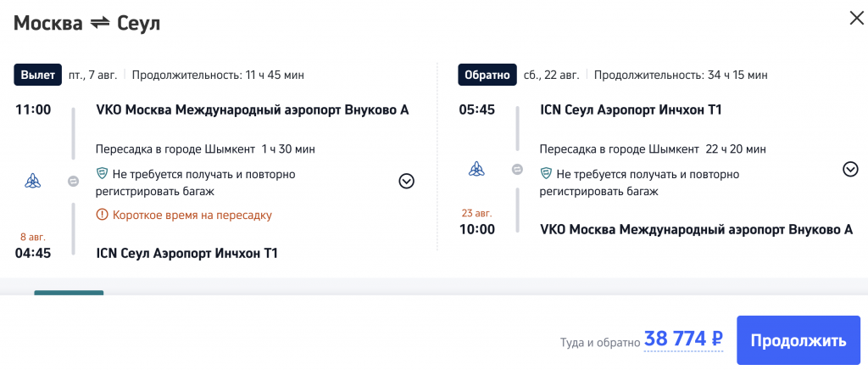Click the return ICN Инчхон airport name
Screen dimensions: 868x370
point(631,109)
